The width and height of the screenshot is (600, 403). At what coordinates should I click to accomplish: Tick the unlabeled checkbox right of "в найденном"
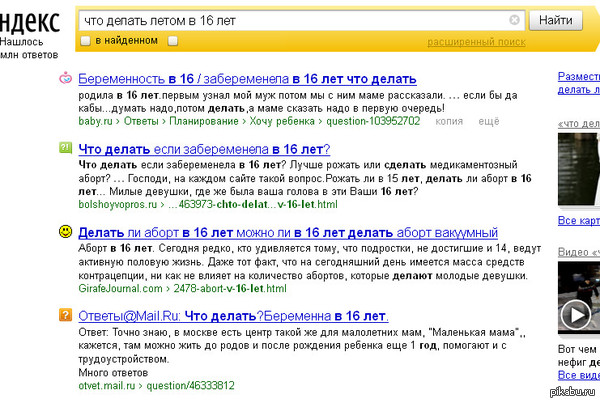173,40
